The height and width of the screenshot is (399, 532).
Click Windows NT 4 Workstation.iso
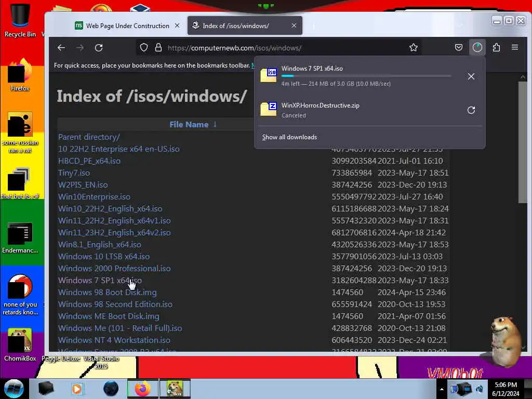coord(114,340)
